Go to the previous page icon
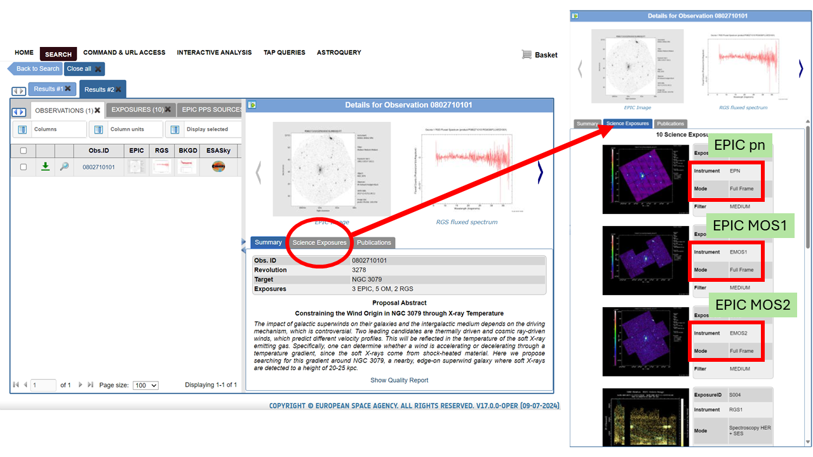 (x=25, y=385)
